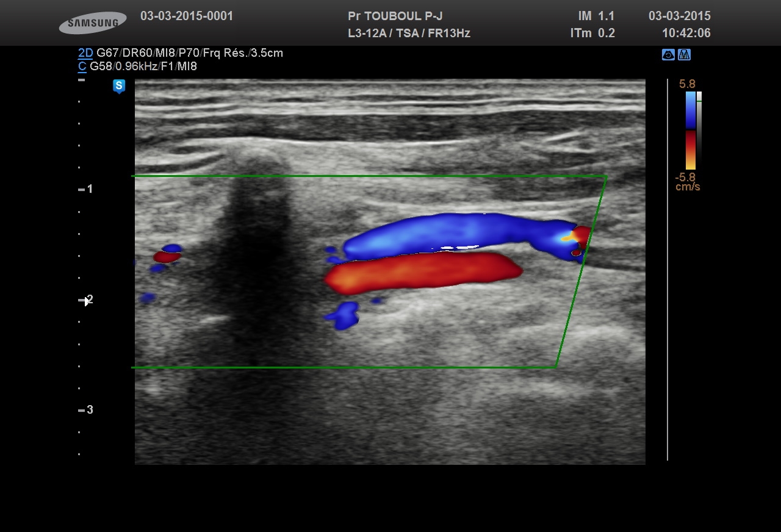This screenshot has height=532, width=781.
Task: Click the Pr TOUBOUL P-J name field
Action: [395, 16]
